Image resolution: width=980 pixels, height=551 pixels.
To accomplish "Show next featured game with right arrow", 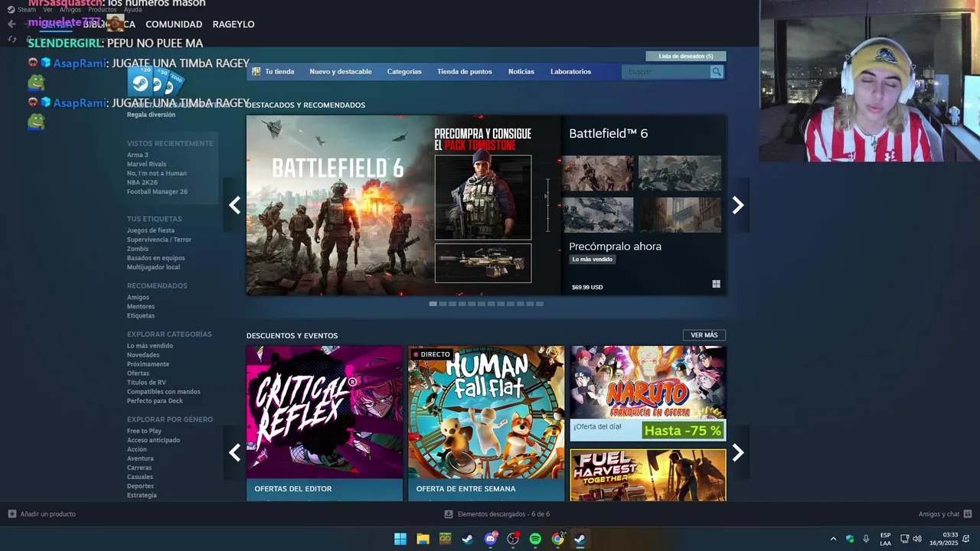I will pyautogui.click(x=738, y=205).
